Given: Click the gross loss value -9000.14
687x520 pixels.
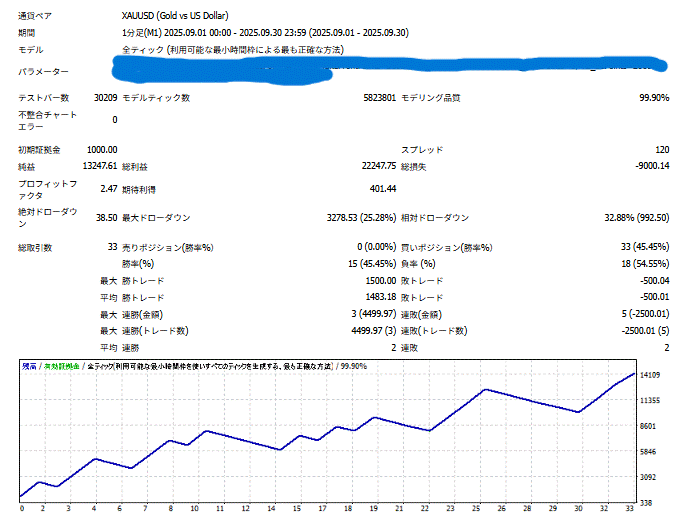Looking at the screenshot, I should [x=650, y=166].
